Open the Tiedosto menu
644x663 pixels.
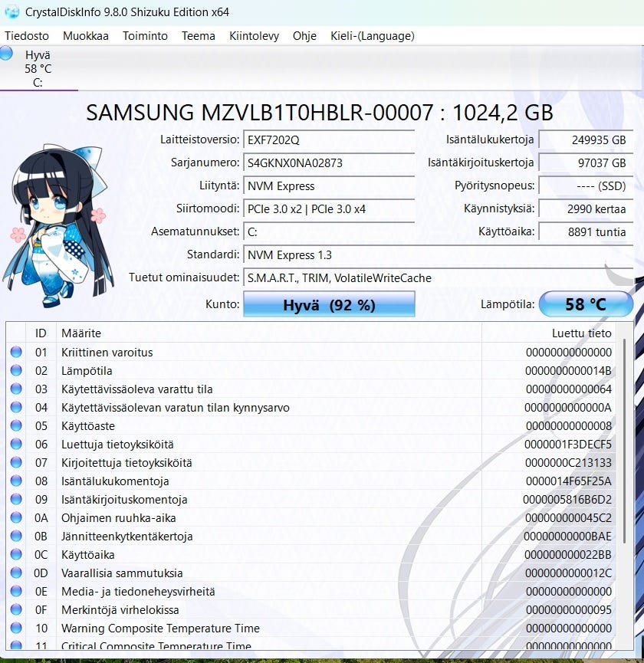coord(27,36)
